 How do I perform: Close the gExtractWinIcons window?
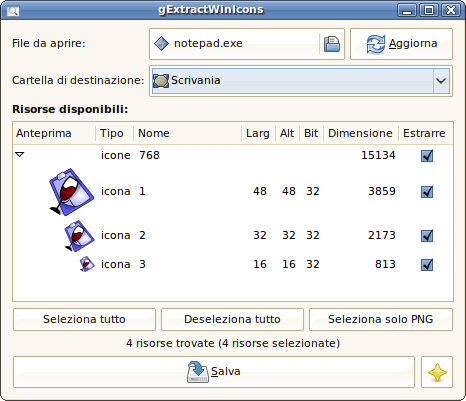coord(451,10)
